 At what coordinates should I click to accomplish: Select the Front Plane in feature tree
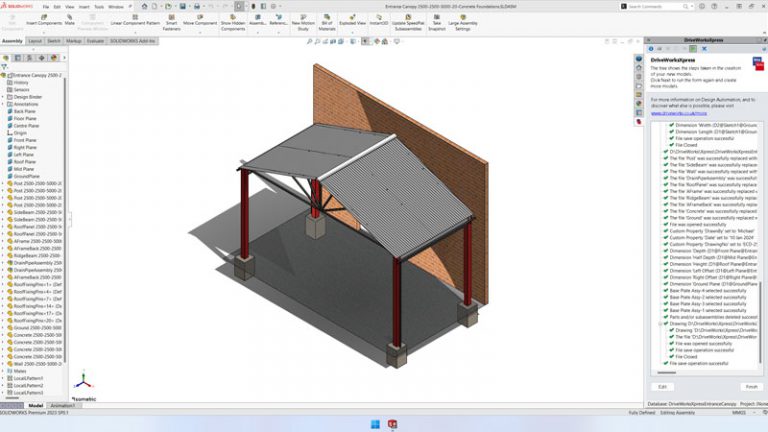point(26,139)
